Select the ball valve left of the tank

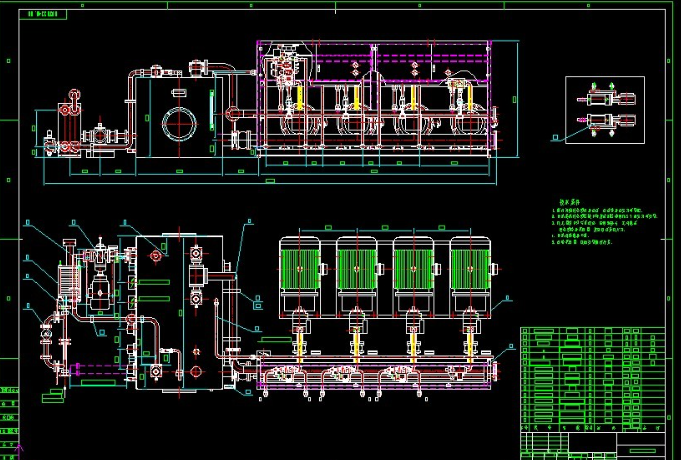101,136
